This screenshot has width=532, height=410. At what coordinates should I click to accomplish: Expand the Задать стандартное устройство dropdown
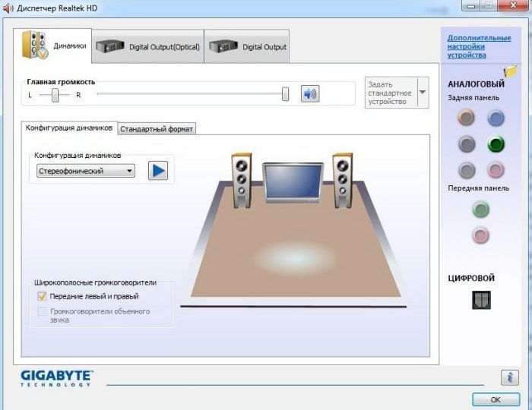423,93
